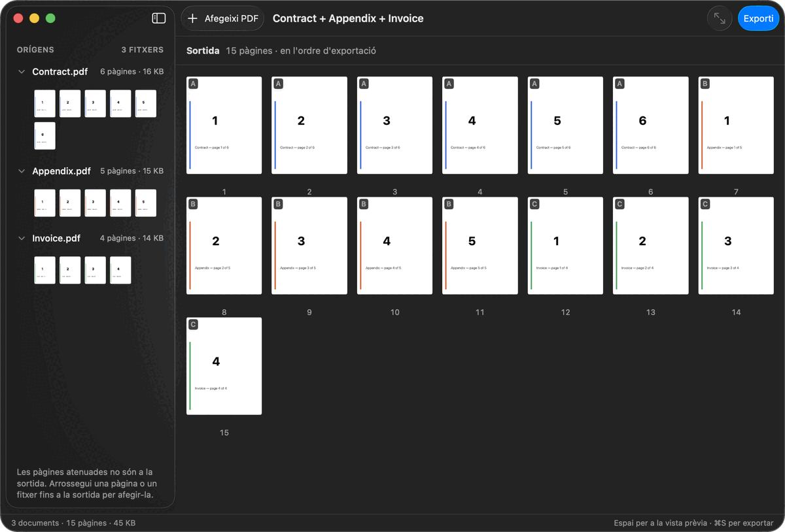Click the ORÍGENS sidebar heading
The height and width of the screenshot is (532, 785).
coord(35,50)
